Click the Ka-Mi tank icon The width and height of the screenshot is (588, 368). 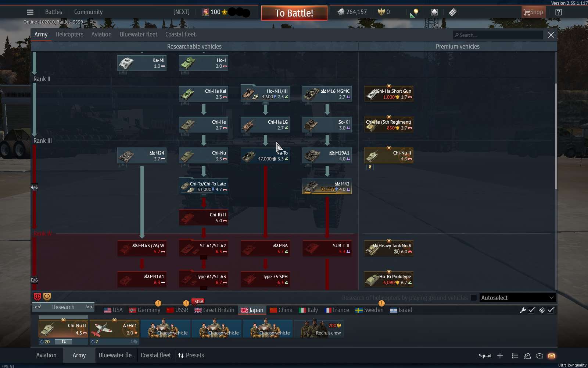[x=126, y=63]
